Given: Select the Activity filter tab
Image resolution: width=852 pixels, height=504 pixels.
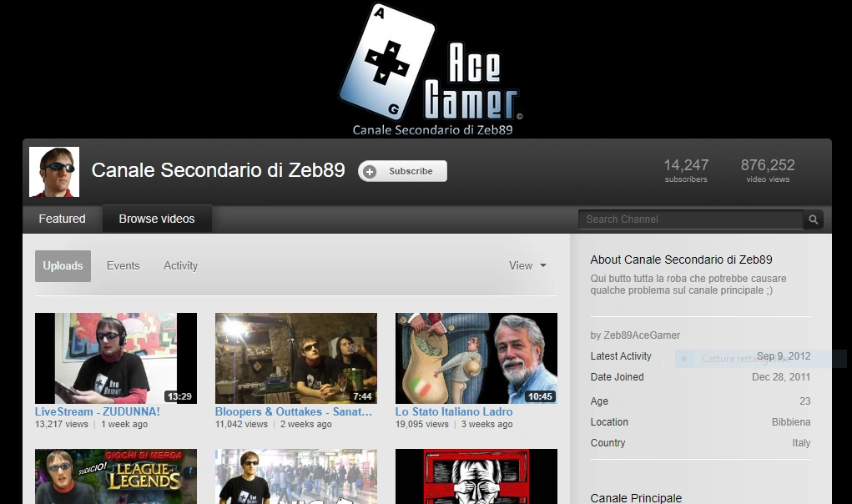Looking at the screenshot, I should point(181,265).
